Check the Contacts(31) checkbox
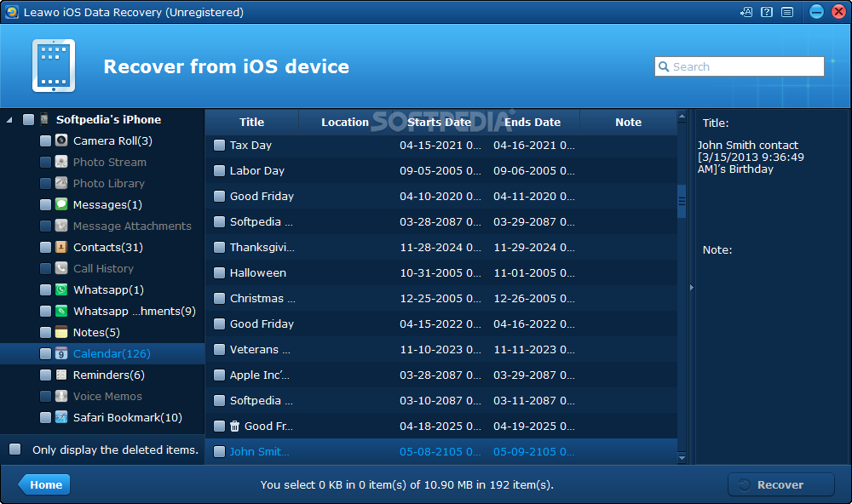The image size is (852, 504). tap(46, 247)
